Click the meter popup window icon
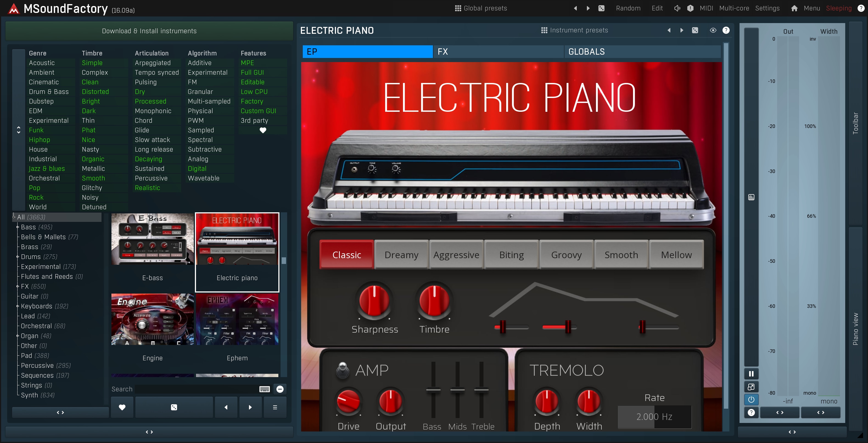Screen dimensions: 868x443 [x=751, y=387]
